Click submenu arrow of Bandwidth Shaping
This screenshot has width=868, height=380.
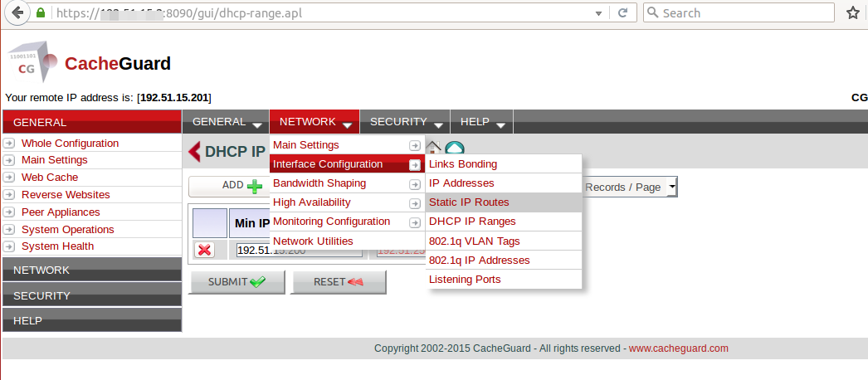[415, 184]
